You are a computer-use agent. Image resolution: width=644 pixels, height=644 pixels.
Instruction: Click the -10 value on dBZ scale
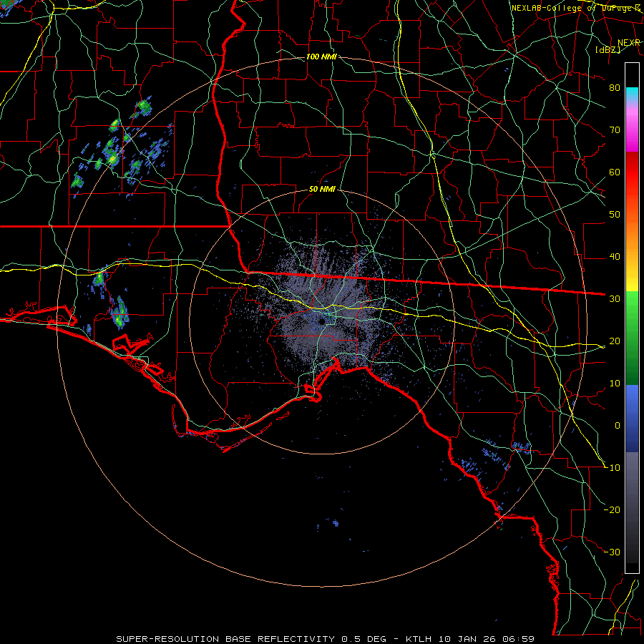click(612, 468)
